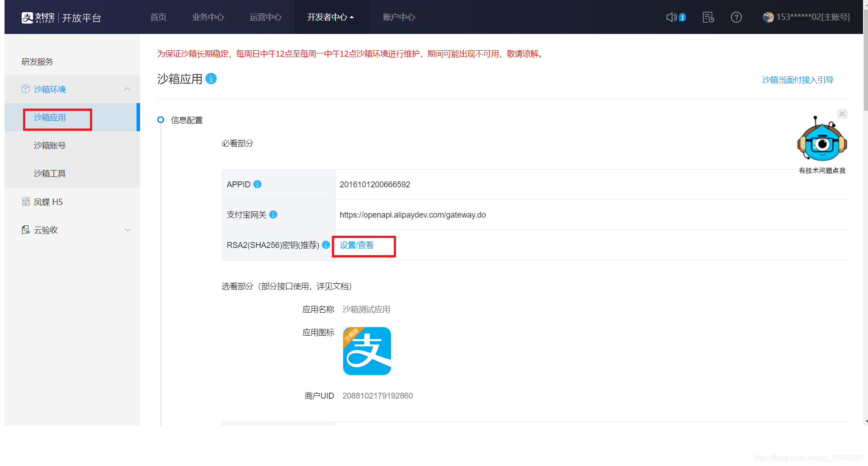Click the 信息配置 step marker
The height and width of the screenshot is (466, 868).
pos(160,120)
